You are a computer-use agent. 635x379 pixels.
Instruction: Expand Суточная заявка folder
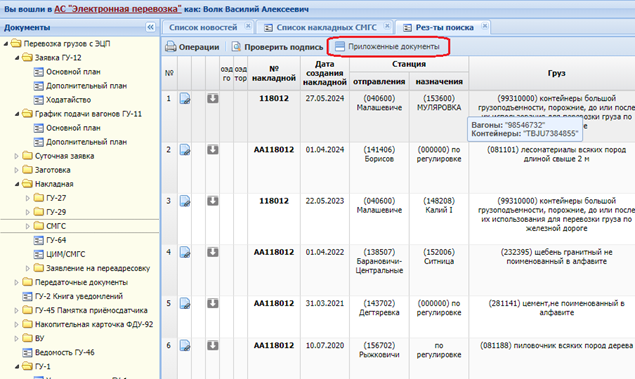pos(17,156)
